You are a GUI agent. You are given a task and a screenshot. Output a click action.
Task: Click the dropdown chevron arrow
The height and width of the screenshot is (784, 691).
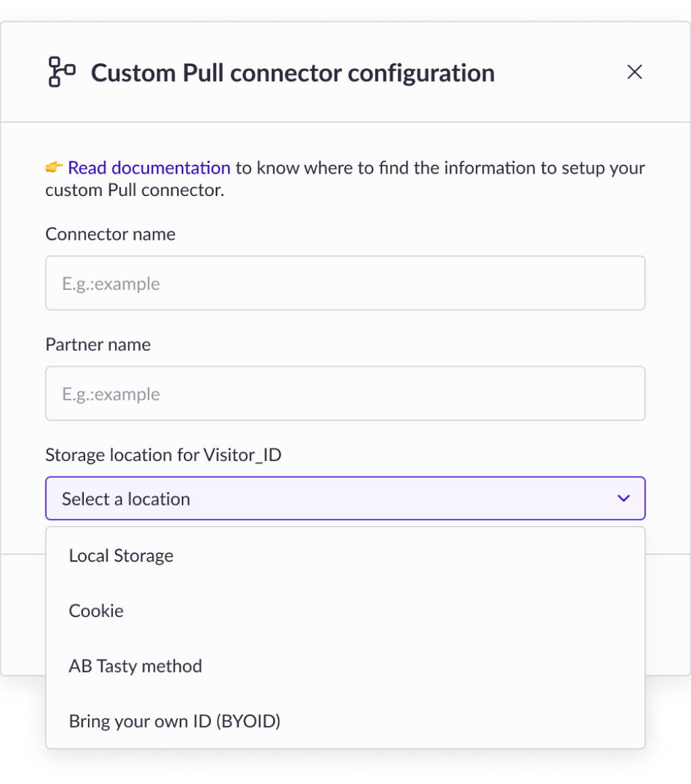(x=623, y=499)
